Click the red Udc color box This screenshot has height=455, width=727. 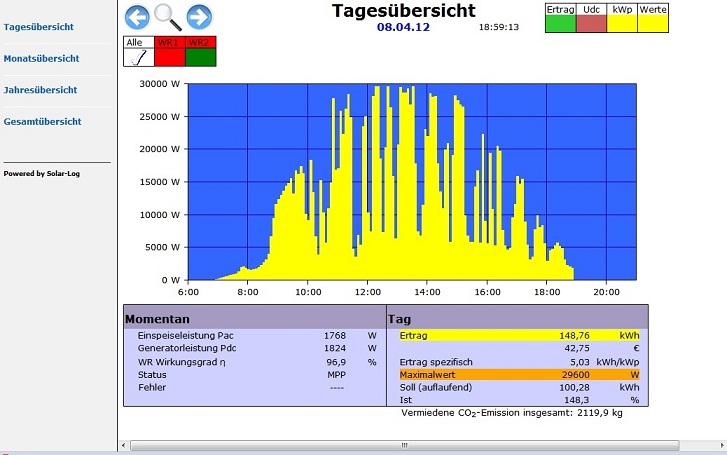[x=591, y=24]
